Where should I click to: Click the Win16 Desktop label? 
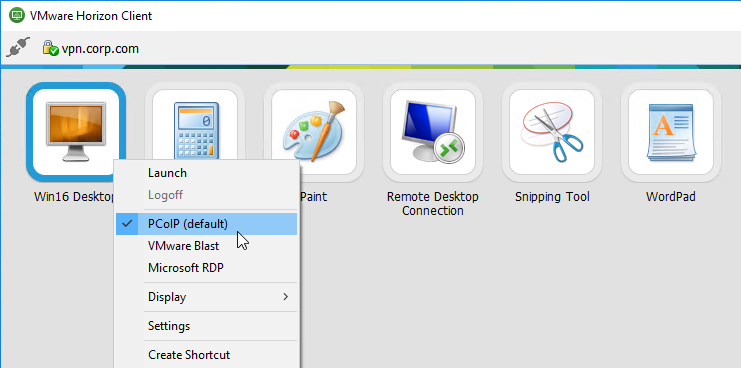pos(75,197)
